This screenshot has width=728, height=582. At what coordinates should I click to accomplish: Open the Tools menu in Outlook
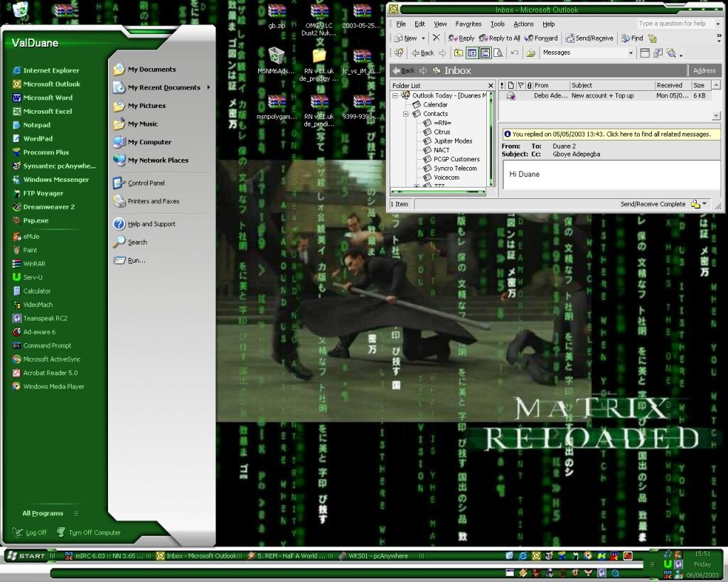tap(497, 24)
